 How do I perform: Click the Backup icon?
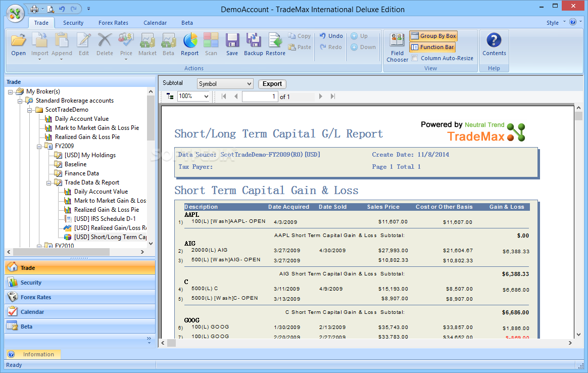[254, 44]
